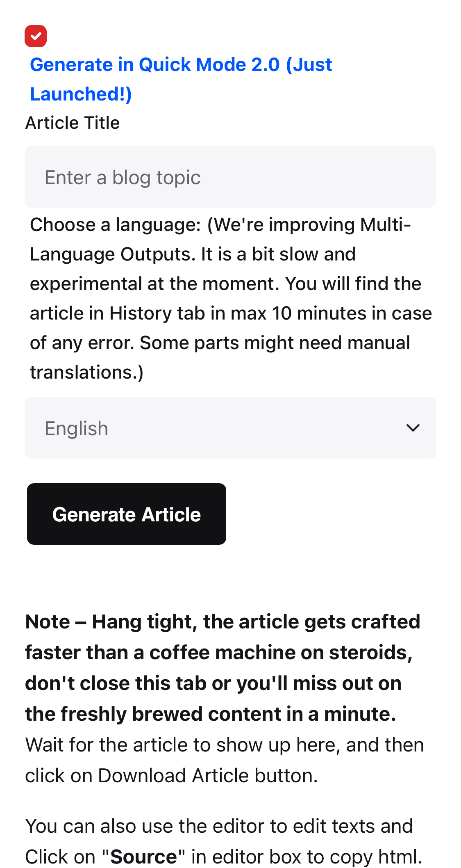This screenshot has width=461, height=868.
Task: Click the "Just Launched!" portion of link
Action: click(81, 94)
